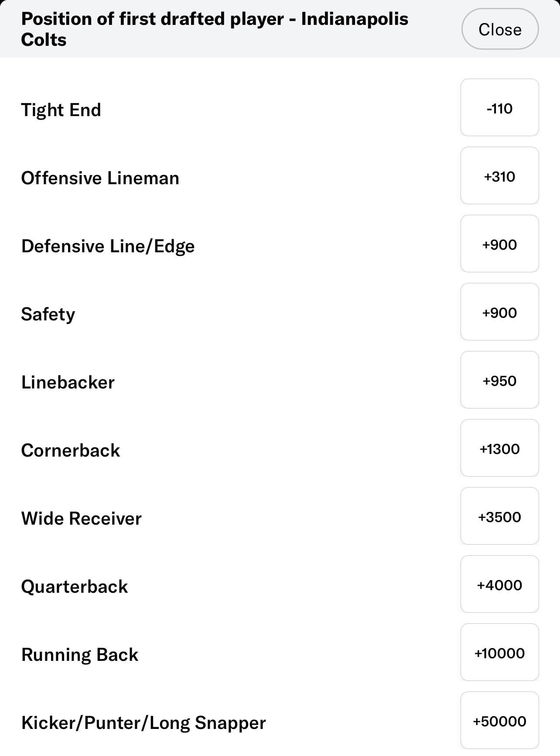The image size is (560, 756).
Task: Click the Tight End label
Action: (x=61, y=110)
